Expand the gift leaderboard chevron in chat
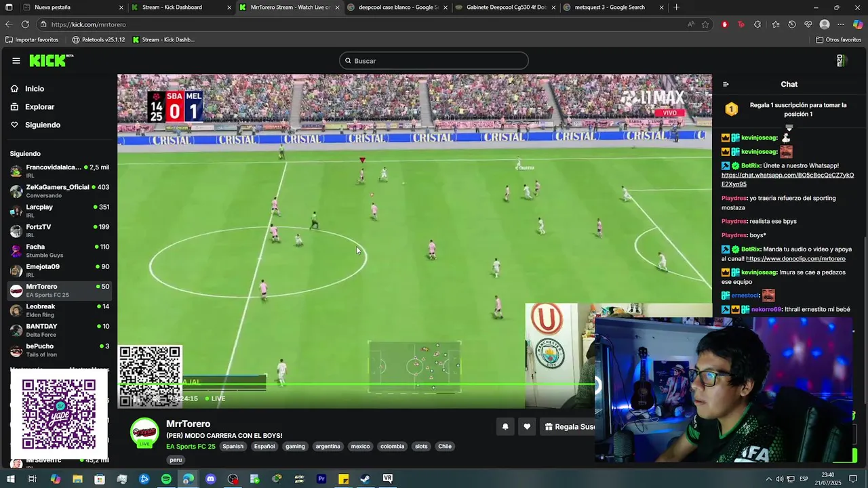The width and height of the screenshot is (868, 488). click(x=789, y=127)
